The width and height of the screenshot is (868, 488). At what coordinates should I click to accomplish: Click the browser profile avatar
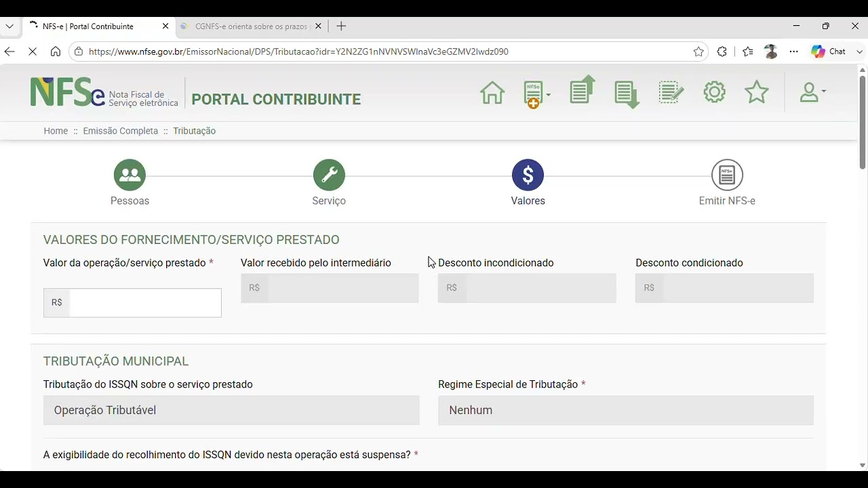tap(770, 52)
